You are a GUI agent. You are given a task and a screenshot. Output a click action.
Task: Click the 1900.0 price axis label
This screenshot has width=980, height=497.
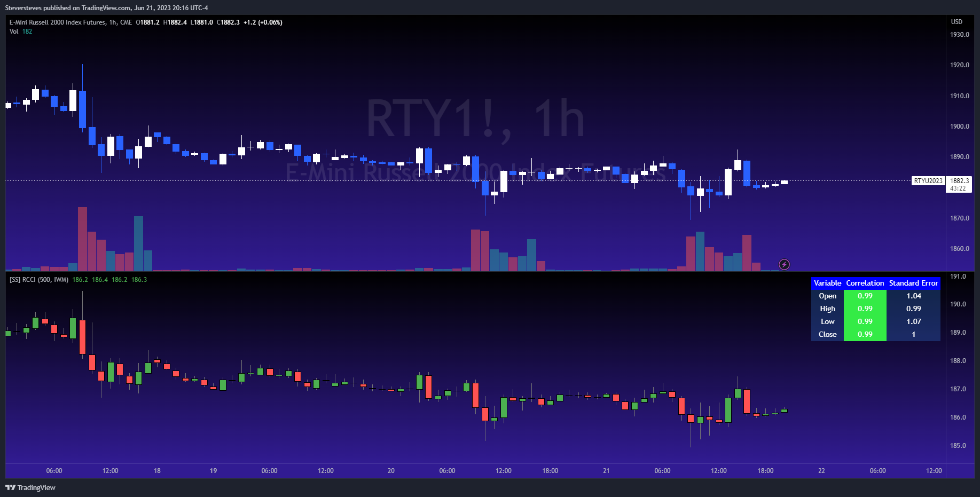click(x=959, y=127)
